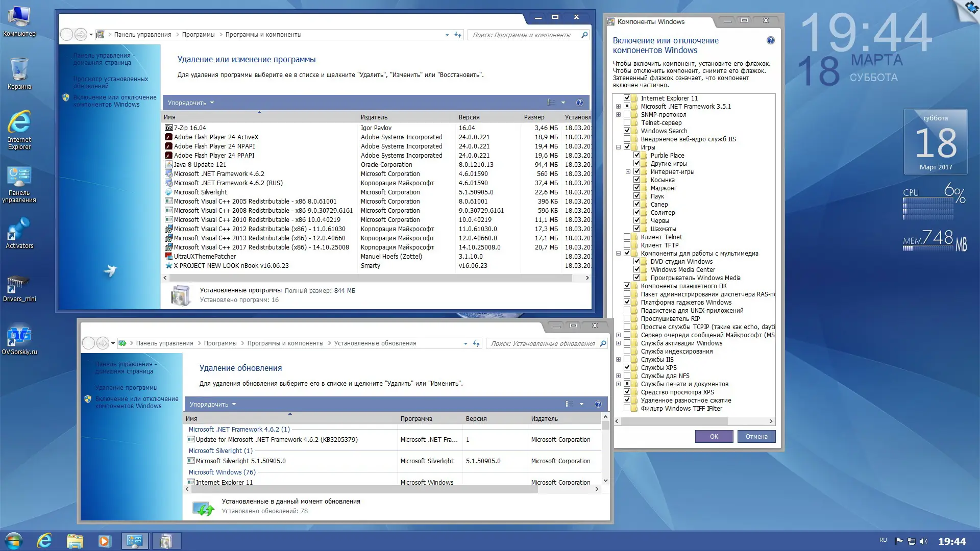Viewport: 980px width, 551px height.
Task: Open the Упорядочить dropdown in programs window
Action: point(190,103)
